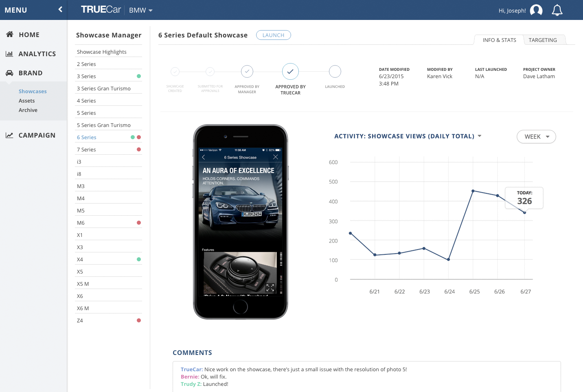The height and width of the screenshot is (392, 583).
Task: Select the Showcase Created step circle
Action: [175, 72]
